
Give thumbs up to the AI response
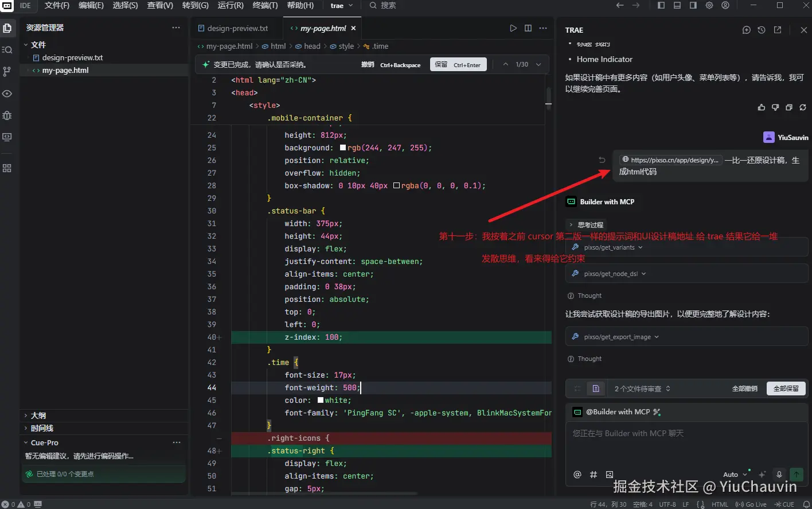point(762,107)
